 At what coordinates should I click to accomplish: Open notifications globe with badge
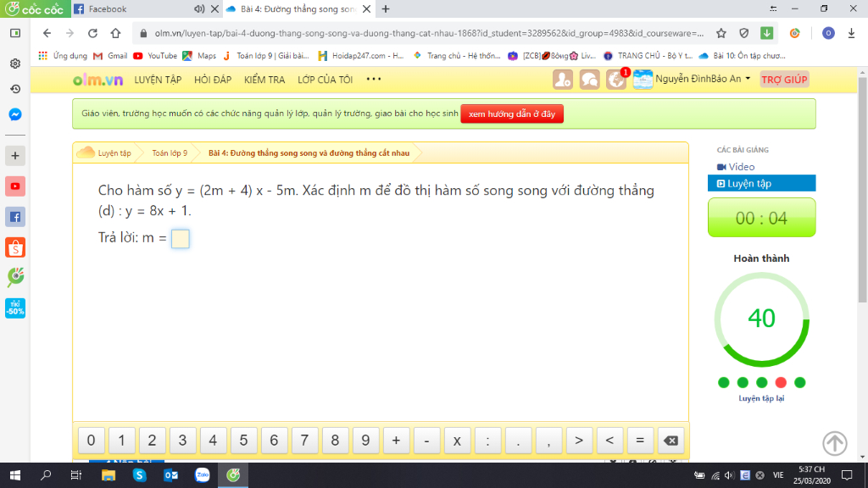coord(616,80)
